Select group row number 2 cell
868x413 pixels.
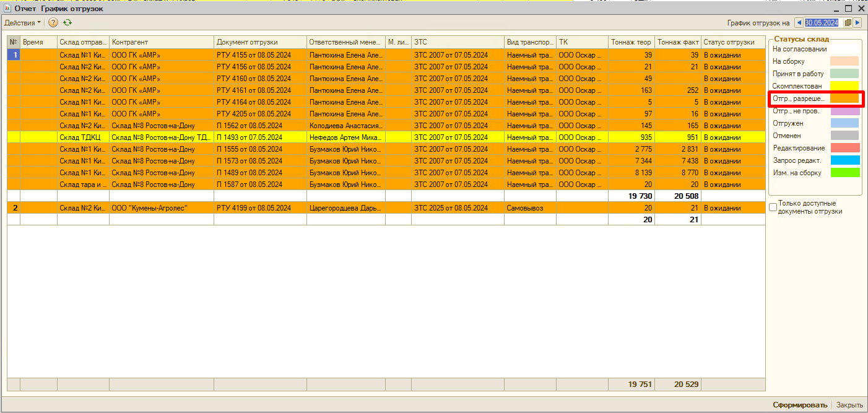14,208
